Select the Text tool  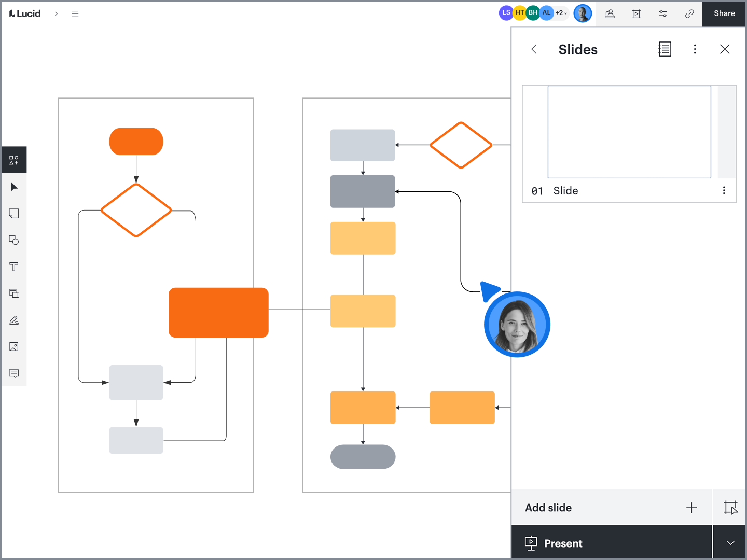click(14, 267)
